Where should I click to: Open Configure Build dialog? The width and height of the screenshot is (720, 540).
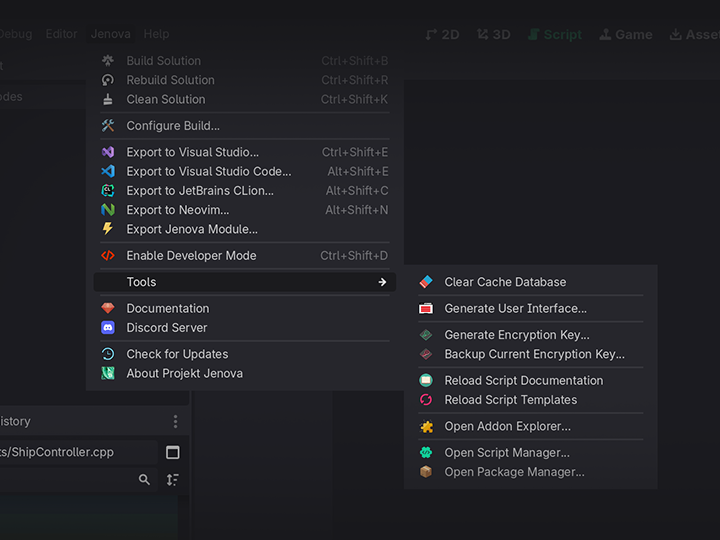(x=245, y=125)
